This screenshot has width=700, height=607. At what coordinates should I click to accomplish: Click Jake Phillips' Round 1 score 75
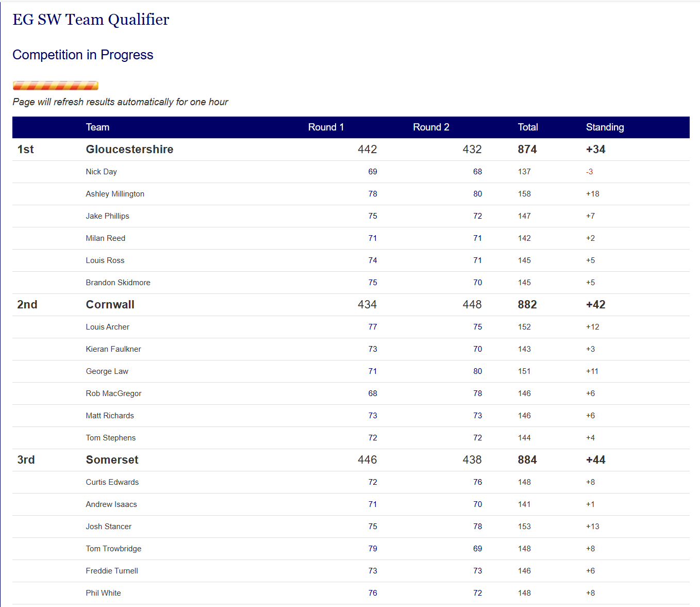372,216
